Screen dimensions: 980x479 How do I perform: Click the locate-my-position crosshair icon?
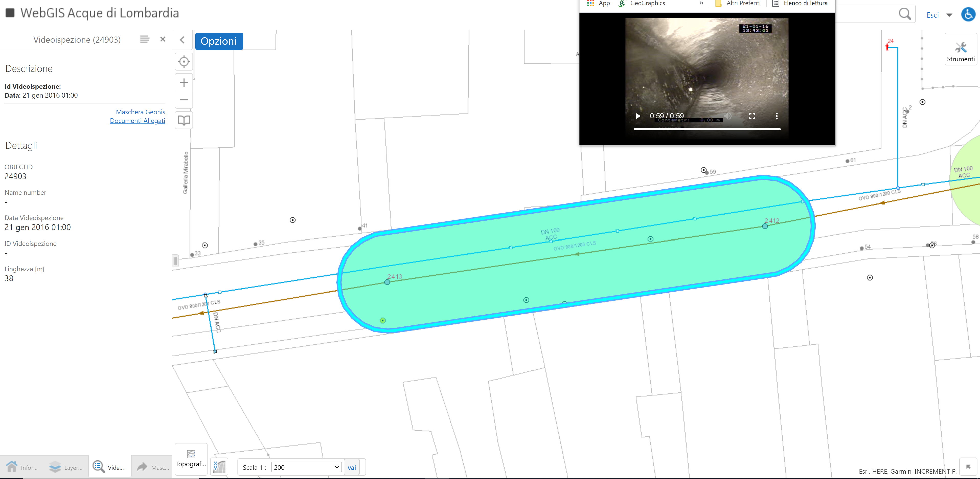point(184,62)
